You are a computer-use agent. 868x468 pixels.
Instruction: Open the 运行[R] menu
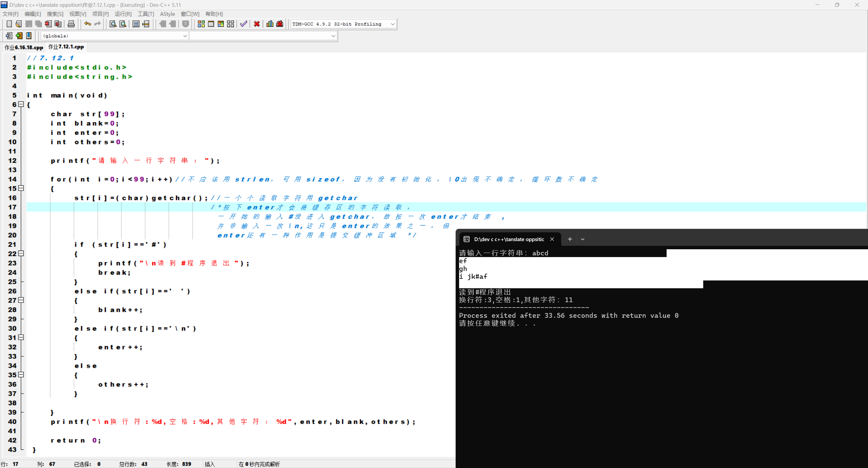tap(123, 14)
